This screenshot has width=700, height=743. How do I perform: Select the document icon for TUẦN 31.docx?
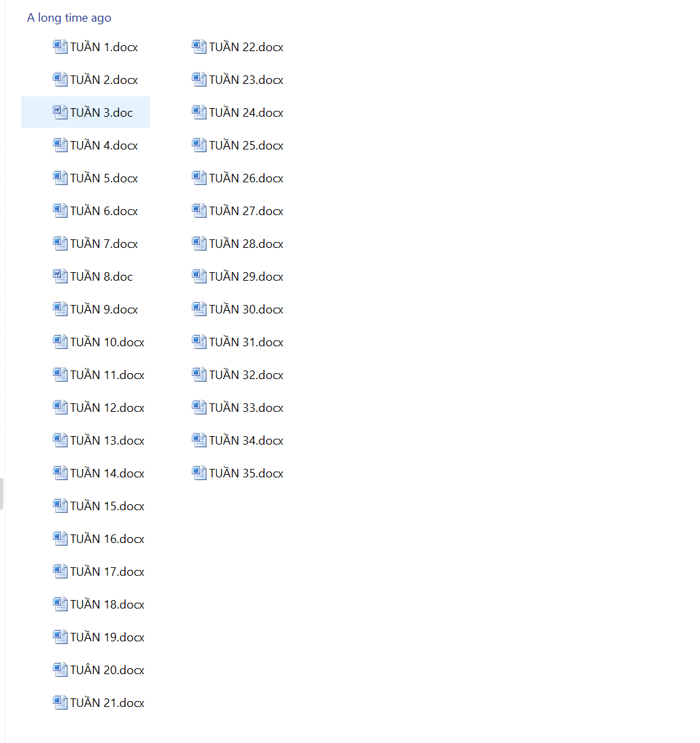[x=199, y=342]
